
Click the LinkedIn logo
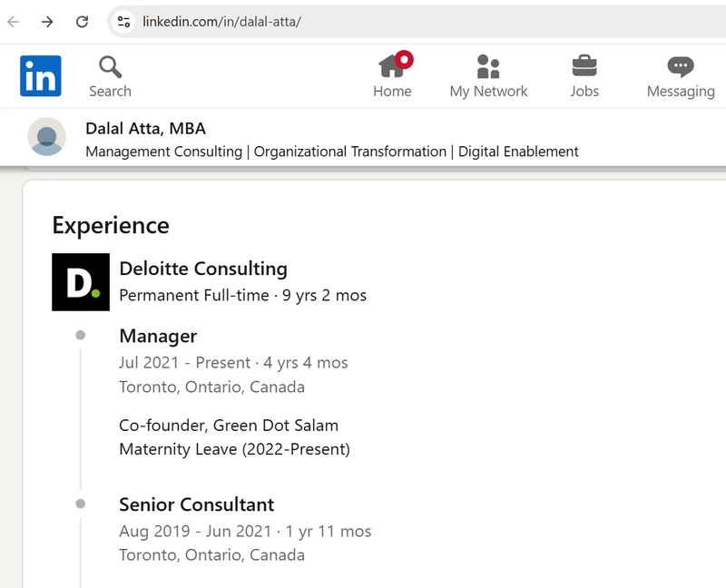click(x=41, y=75)
